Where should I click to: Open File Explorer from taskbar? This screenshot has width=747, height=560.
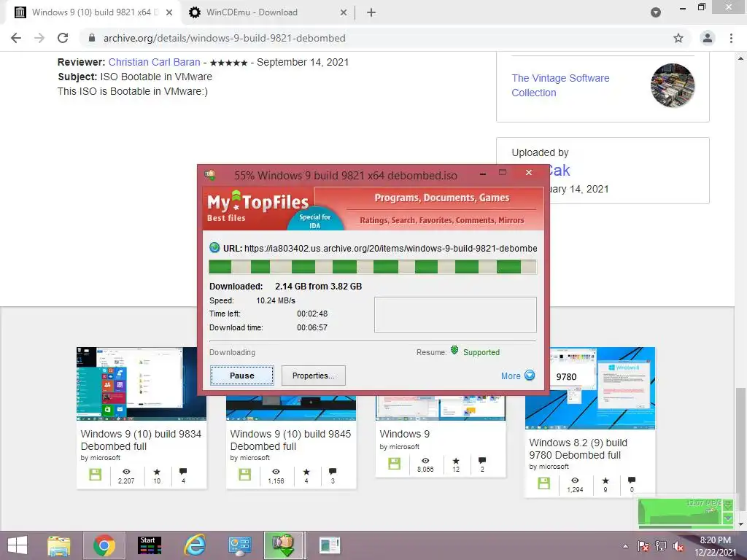[x=59, y=545]
